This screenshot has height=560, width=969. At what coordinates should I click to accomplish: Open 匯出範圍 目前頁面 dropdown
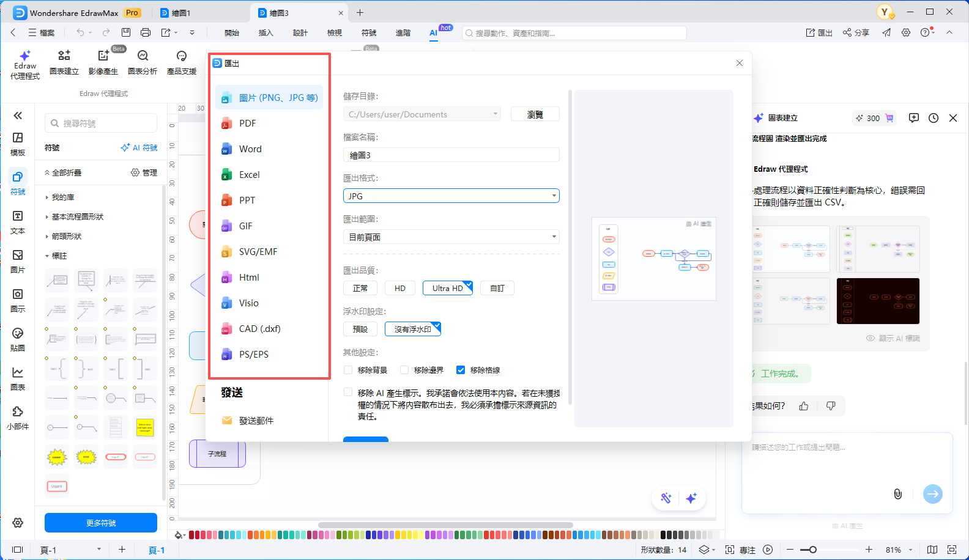451,237
